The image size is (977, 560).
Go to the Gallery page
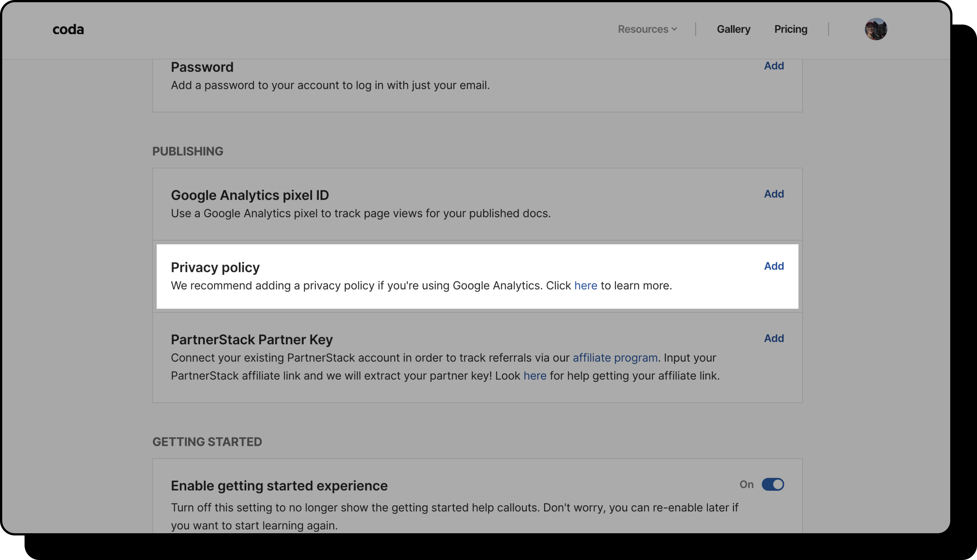[733, 29]
